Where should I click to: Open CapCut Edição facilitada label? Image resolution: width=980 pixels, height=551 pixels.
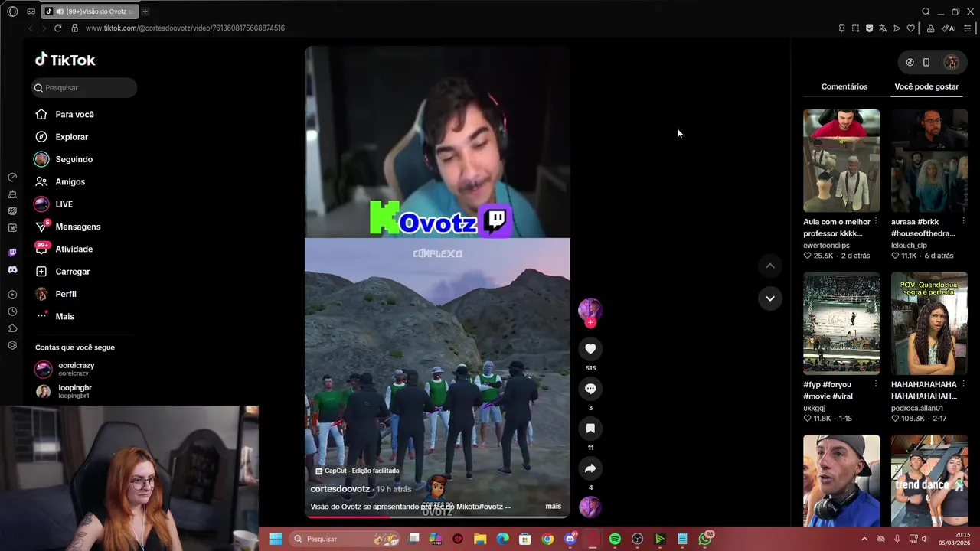[x=358, y=471]
